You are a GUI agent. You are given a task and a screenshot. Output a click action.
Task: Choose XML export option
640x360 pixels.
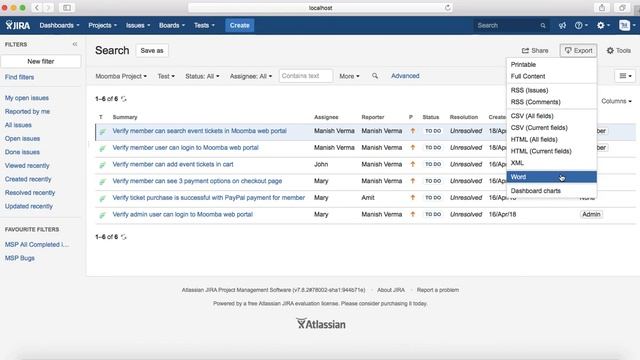[551, 163]
